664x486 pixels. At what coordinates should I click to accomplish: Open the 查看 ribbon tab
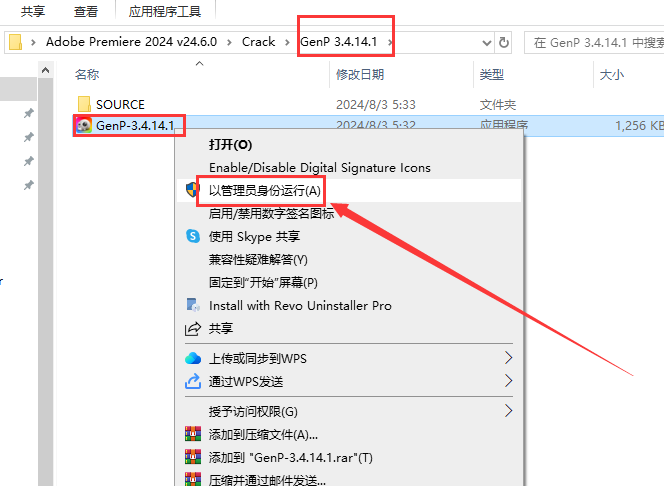[86, 11]
